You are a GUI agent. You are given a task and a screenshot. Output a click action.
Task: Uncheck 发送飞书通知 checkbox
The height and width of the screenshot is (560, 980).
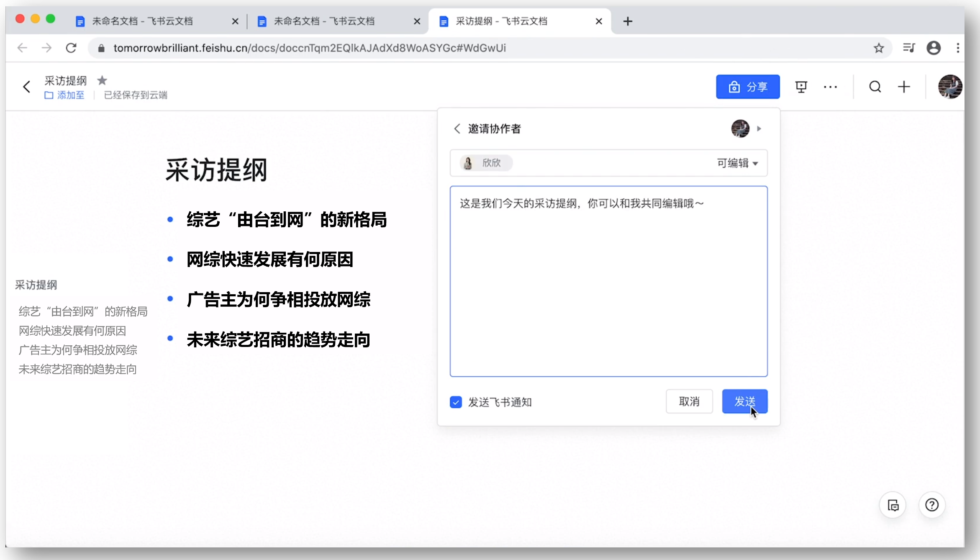click(x=456, y=402)
